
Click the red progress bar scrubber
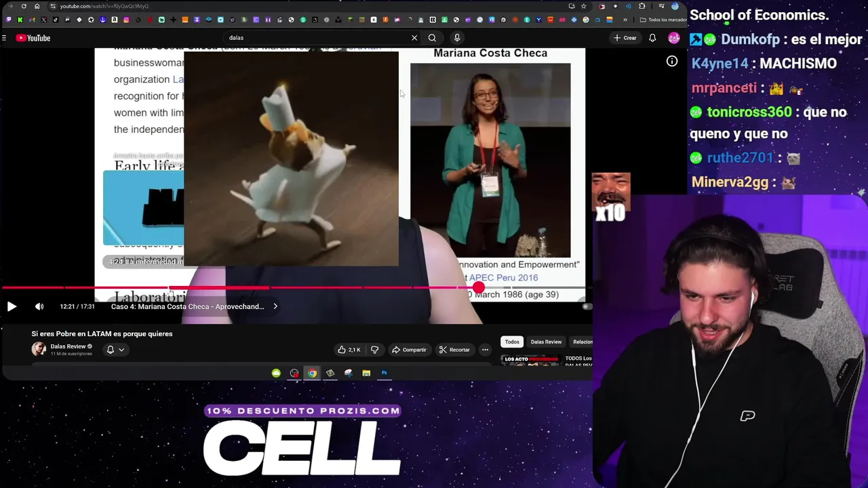pos(479,288)
